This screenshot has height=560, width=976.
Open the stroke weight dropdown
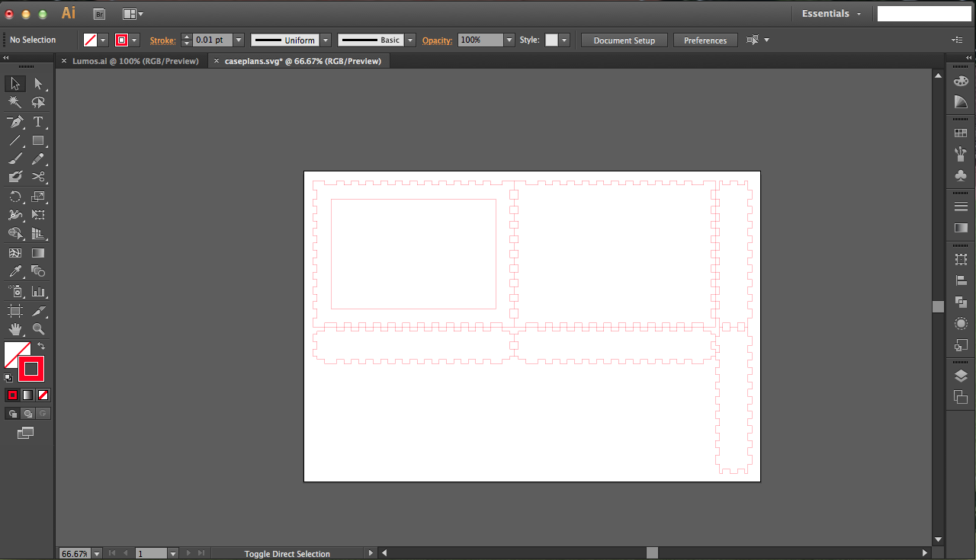[x=239, y=40]
